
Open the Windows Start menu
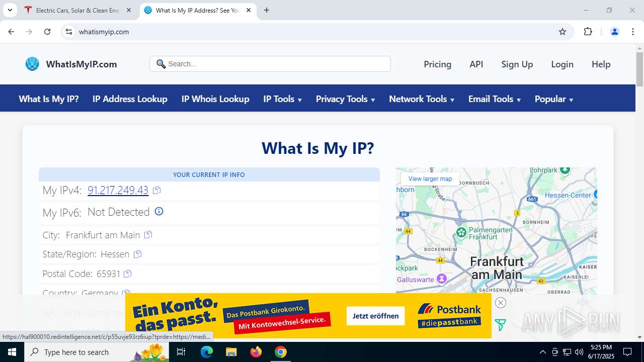click(x=12, y=352)
